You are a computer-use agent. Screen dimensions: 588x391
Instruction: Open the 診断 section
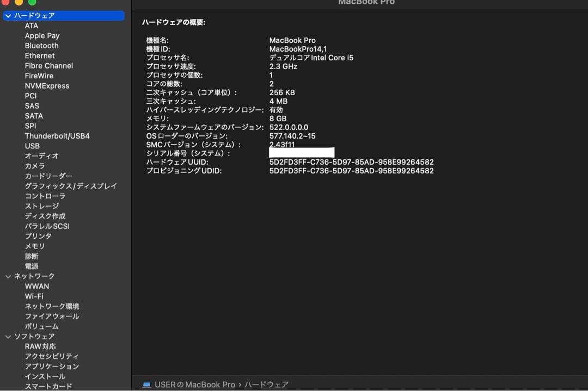(x=32, y=256)
